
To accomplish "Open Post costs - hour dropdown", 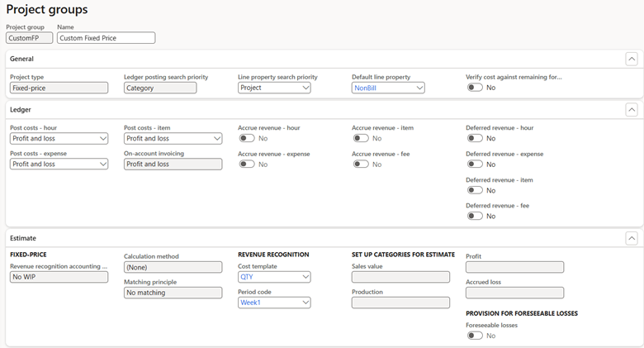I will (103, 139).
